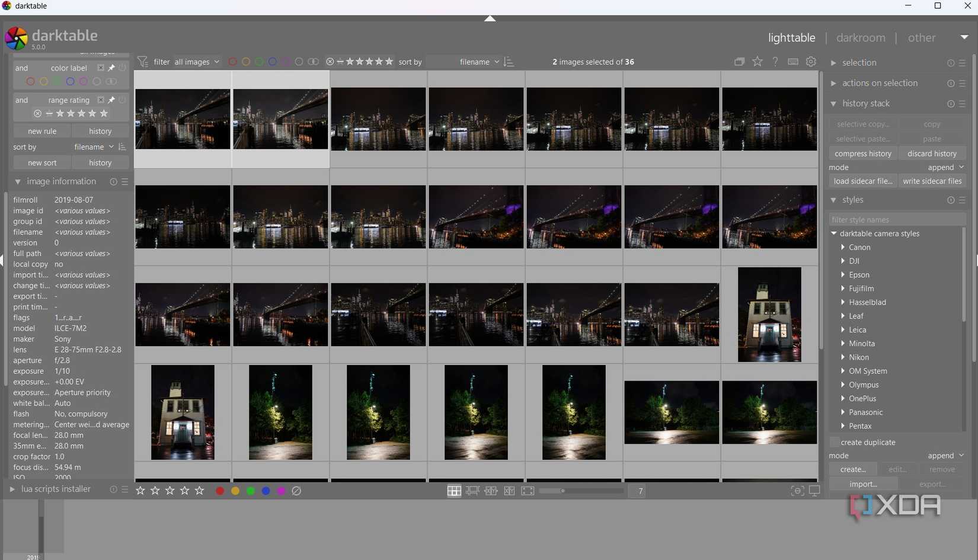
Task: Click create... to make a new style
Action: point(853,469)
